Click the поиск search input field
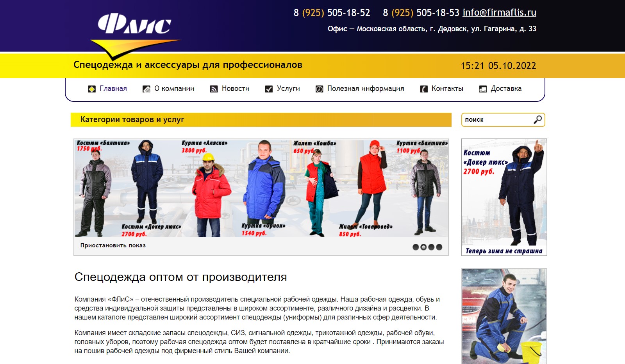Screen dimensions: 625x364 (498, 120)
